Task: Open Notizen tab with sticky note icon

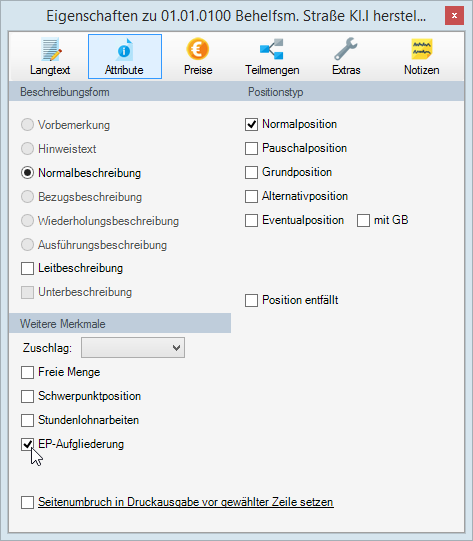Action: click(421, 57)
